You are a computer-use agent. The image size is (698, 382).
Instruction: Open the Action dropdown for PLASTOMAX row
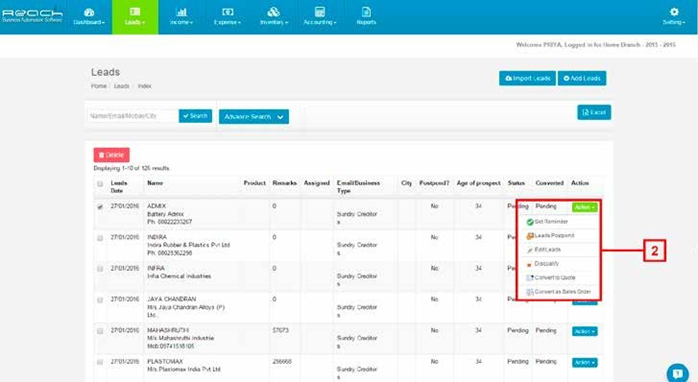point(584,362)
